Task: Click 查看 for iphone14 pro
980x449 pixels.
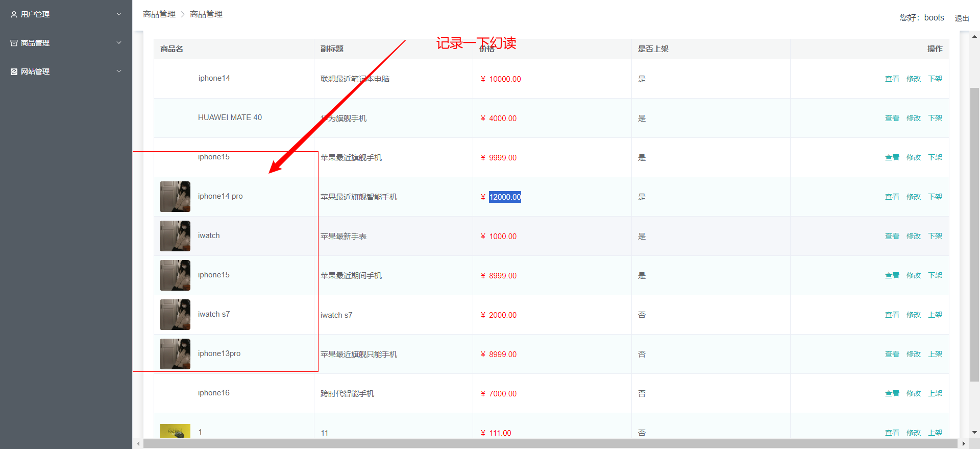Action: pos(892,197)
